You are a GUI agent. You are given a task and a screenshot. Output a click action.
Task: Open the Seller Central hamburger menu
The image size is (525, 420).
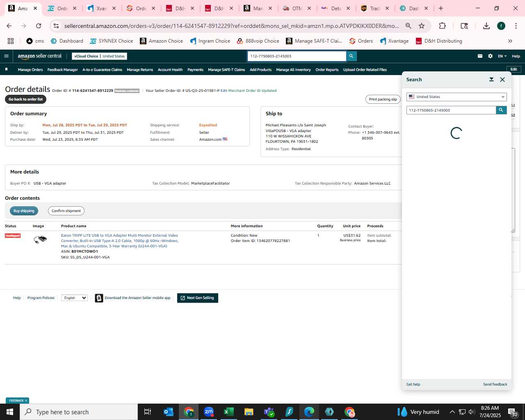click(6, 56)
